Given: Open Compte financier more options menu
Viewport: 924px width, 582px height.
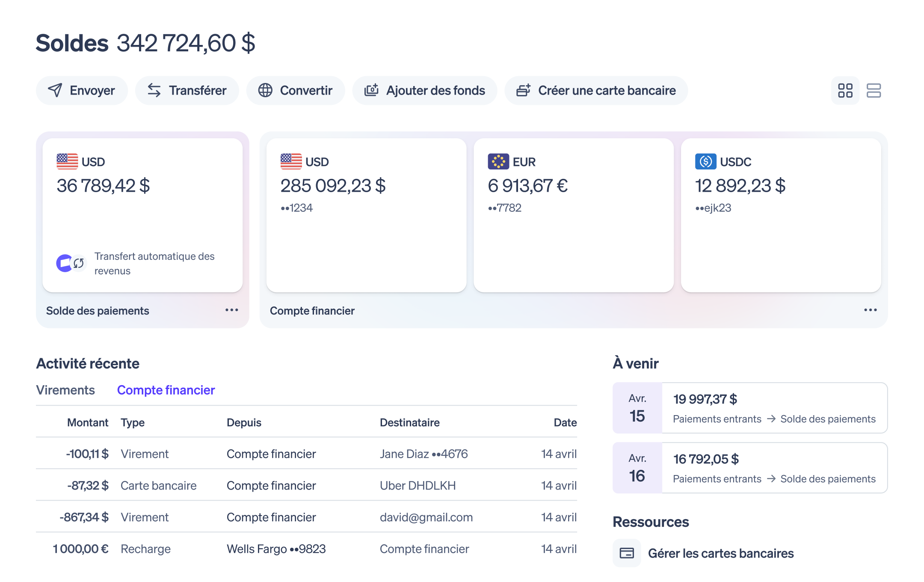Looking at the screenshot, I should (x=870, y=310).
